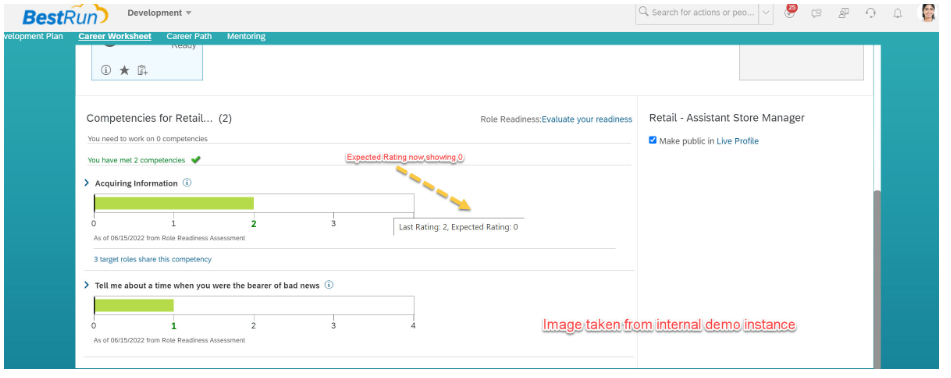Click You need to work on 0 competencies
The image size is (951, 378).
147,138
